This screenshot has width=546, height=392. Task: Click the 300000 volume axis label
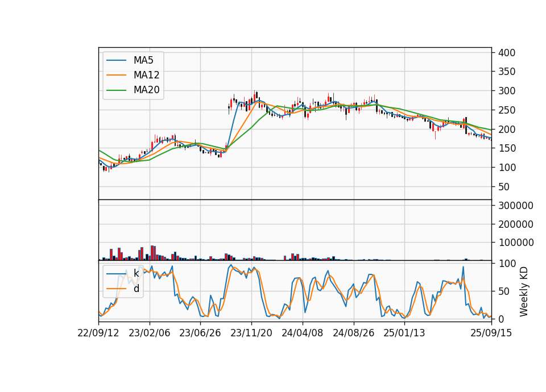point(516,206)
